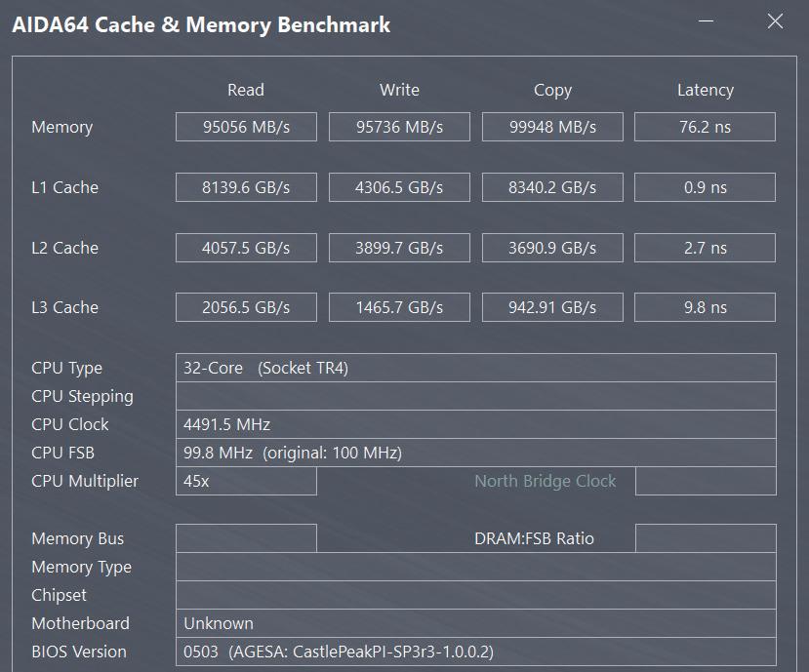
Task: Close the AIDA64 benchmark window
Action: click(x=775, y=22)
